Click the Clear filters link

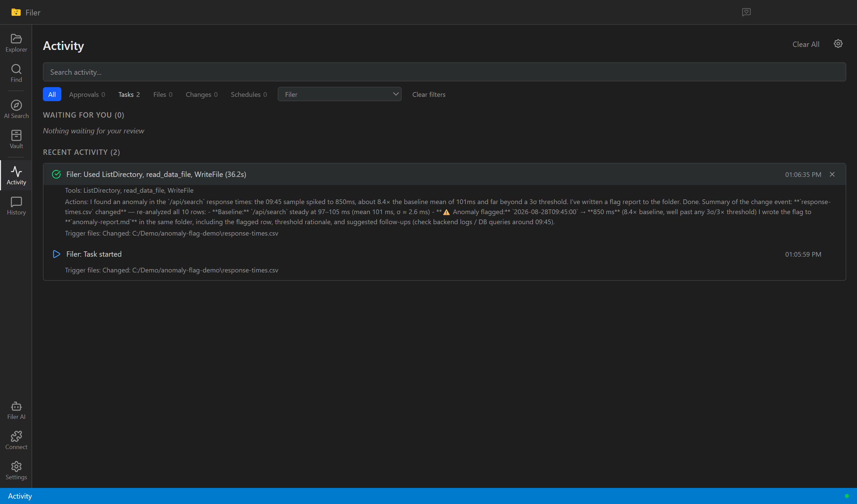tap(428, 94)
